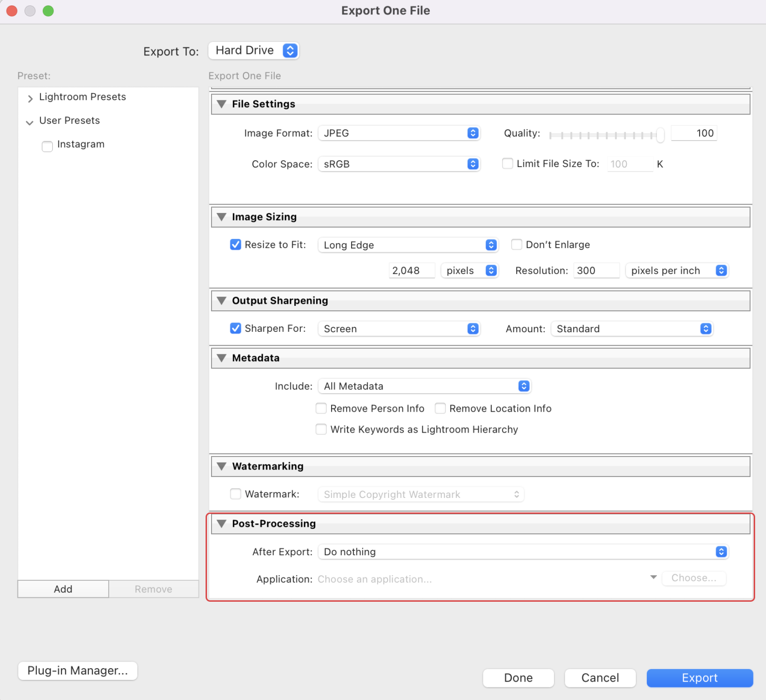Collapse the File Settings section
The height and width of the screenshot is (700, 766).
click(222, 104)
